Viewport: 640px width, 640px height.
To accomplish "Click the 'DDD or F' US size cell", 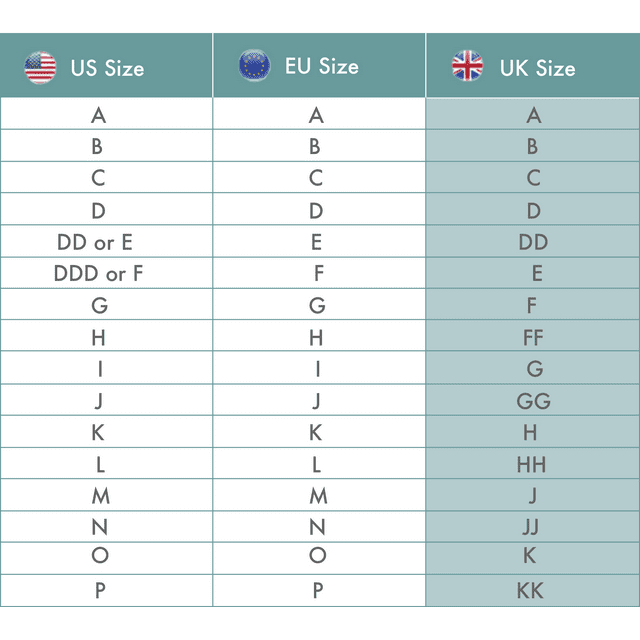I will 98,274.
